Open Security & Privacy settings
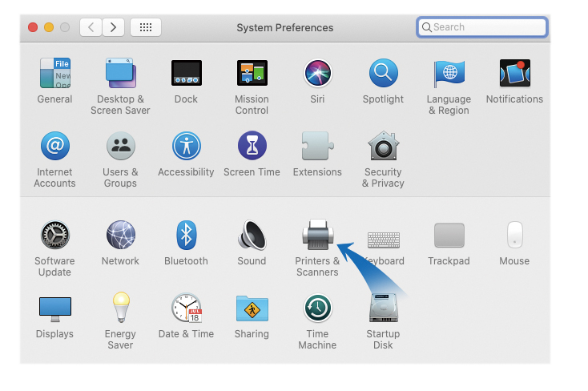Viewport: 588px width, 391px height. 383,146
